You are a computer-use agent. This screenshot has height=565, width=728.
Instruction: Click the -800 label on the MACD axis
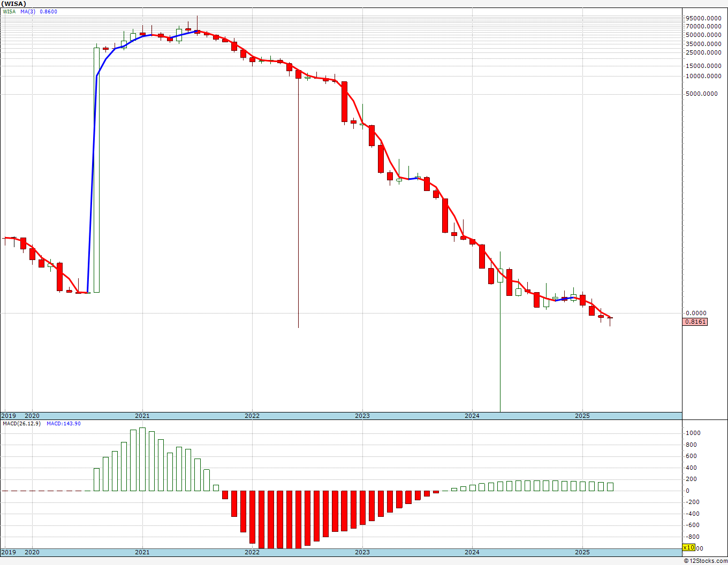coord(693,537)
